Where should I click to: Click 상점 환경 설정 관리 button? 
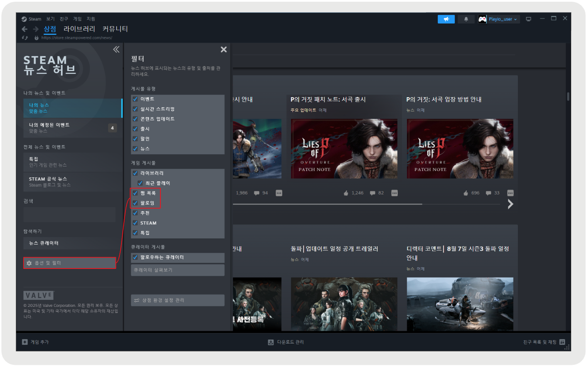tap(178, 300)
